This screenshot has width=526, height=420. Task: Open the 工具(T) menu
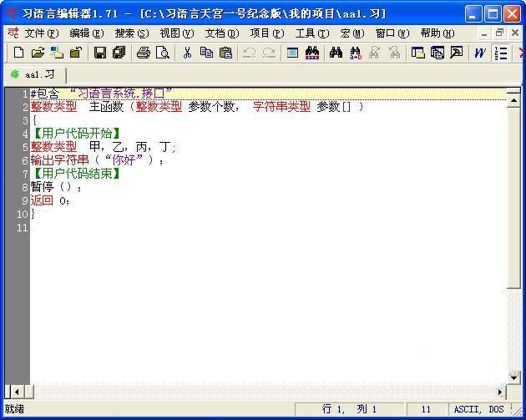[x=311, y=33]
